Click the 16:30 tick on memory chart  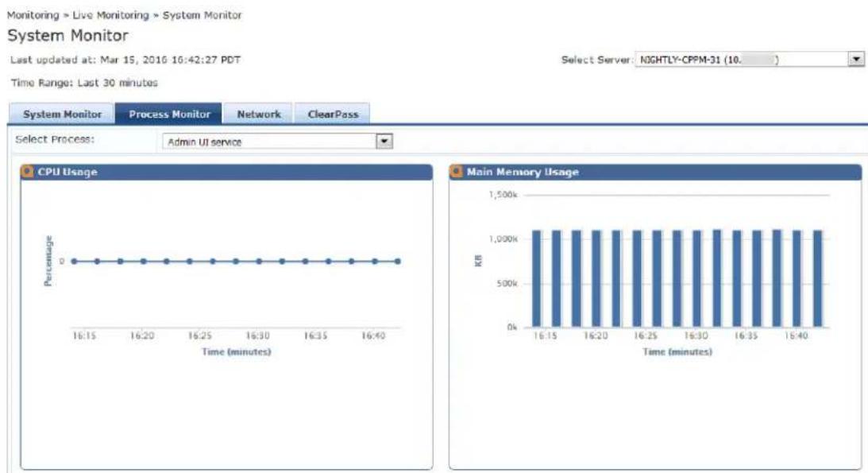696,335
